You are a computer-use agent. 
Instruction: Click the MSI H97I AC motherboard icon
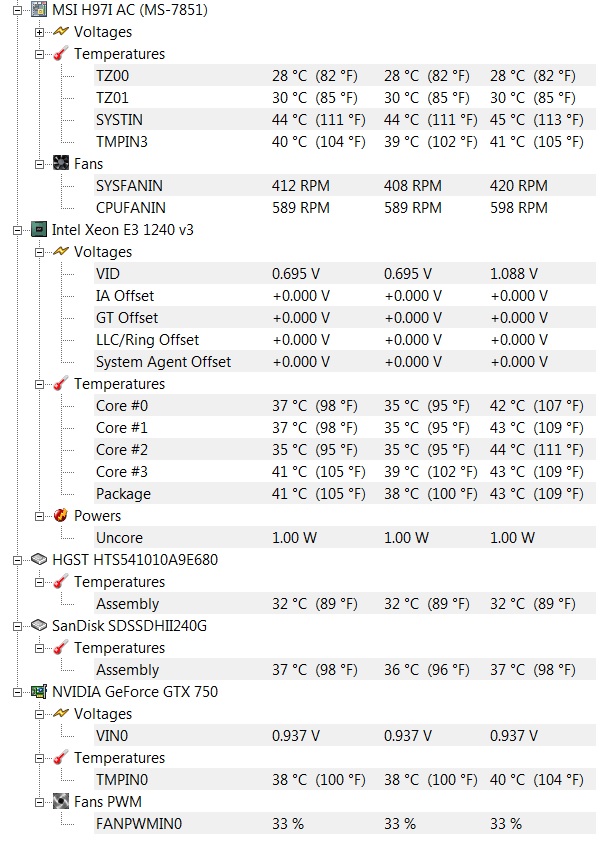[x=39, y=10]
